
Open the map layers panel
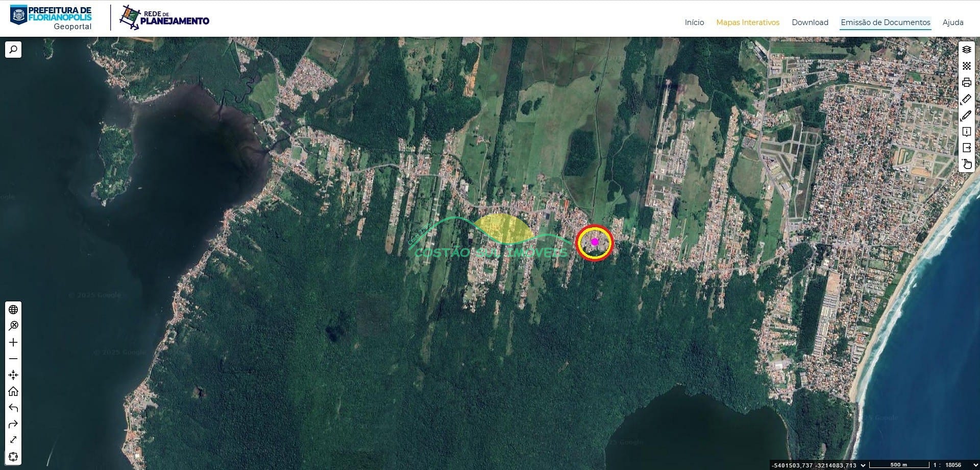click(966, 50)
